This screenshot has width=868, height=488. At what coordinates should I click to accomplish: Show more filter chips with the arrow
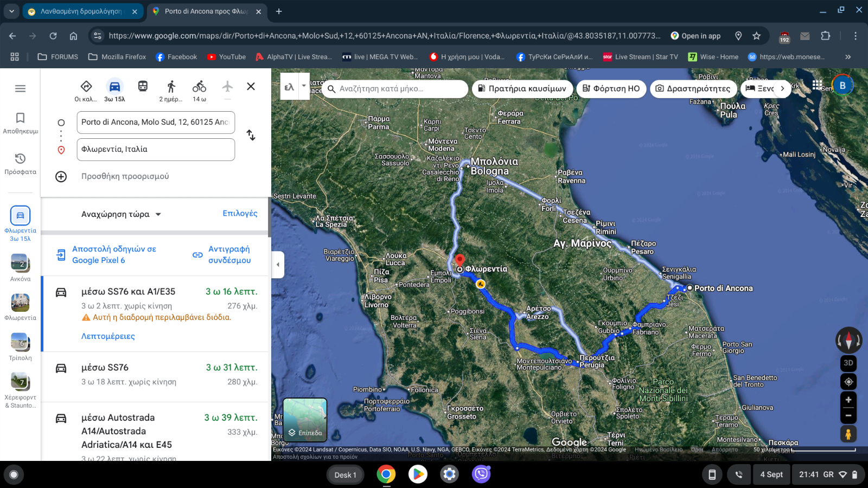pos(782,88)
